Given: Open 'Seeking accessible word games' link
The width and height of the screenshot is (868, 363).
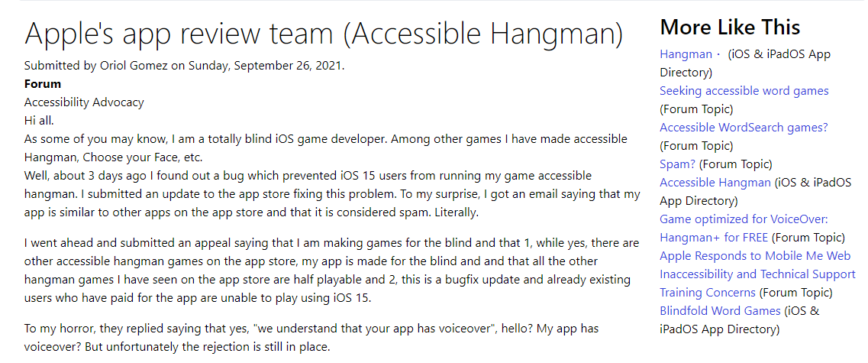Looking at the screenshot, I should coord(744,91).
